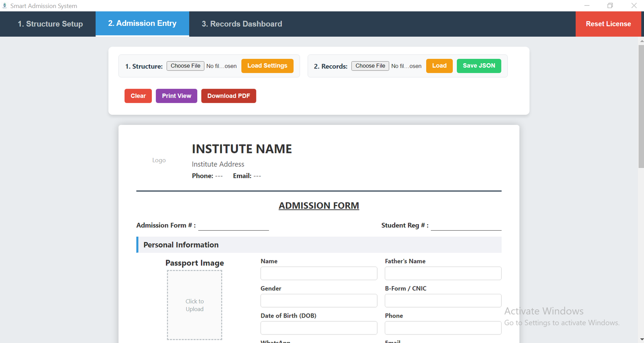This screenshot has width=644, height=343.
Task: Click into the Name input field
Action: [x=319, y=273]
